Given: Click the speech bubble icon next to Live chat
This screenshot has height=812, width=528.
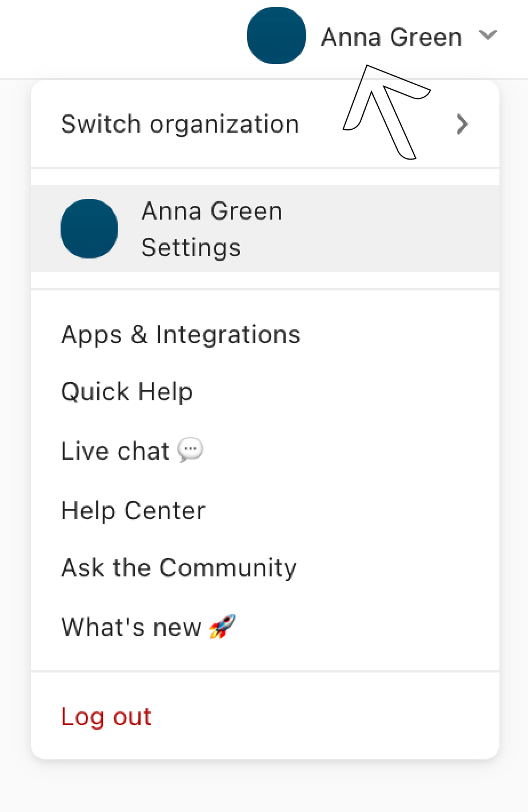Looking at the screenshot, I should (x=190, y=450).
